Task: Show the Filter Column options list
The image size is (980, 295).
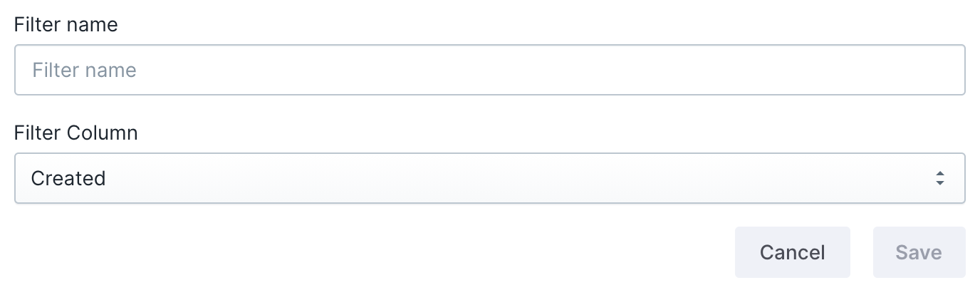Action: [x=489, y=178]
